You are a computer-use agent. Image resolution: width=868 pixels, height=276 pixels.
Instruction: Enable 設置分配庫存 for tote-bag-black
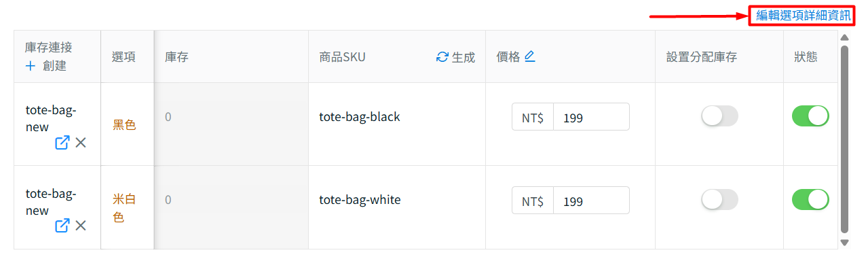coord(719,116)
